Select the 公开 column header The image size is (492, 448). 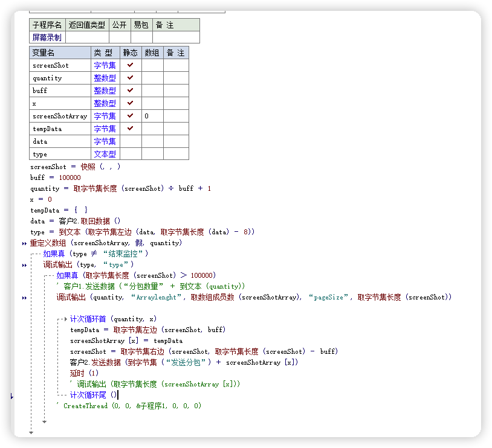point(120,25)
